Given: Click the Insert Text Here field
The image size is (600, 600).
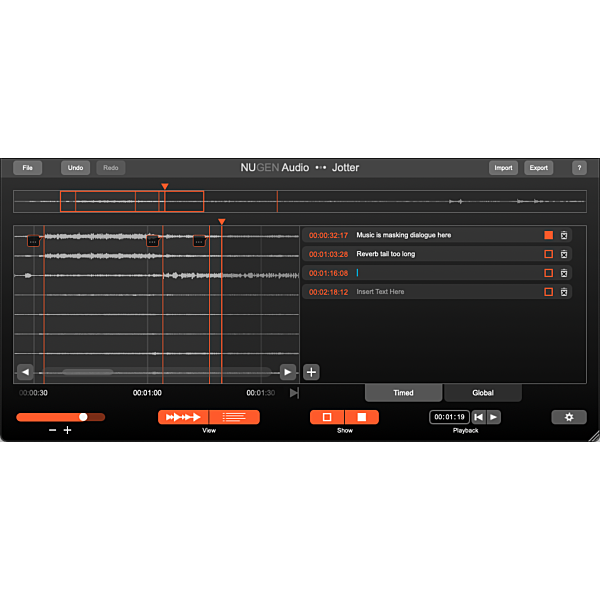Looking at the screenshot, I should (x=380, y=292).
